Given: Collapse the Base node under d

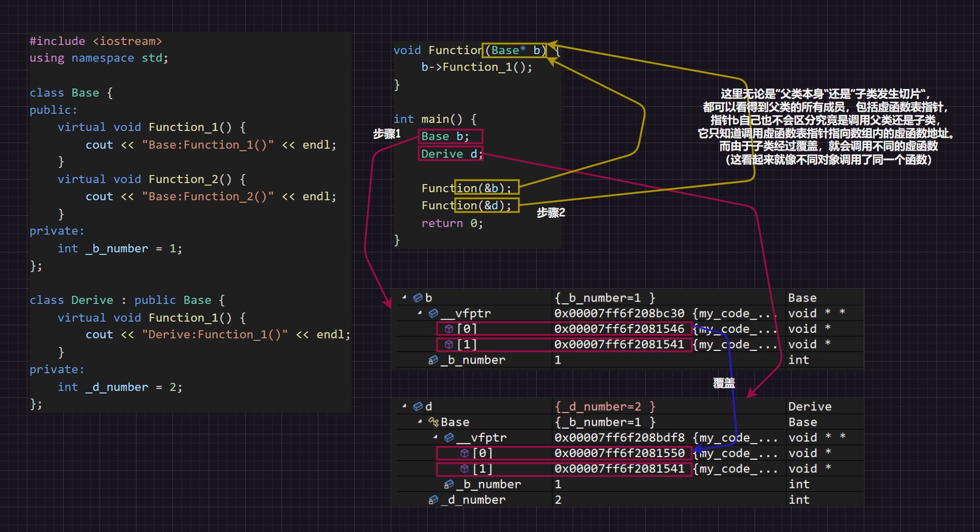Looking at the screenshot, I should point(419,422).
